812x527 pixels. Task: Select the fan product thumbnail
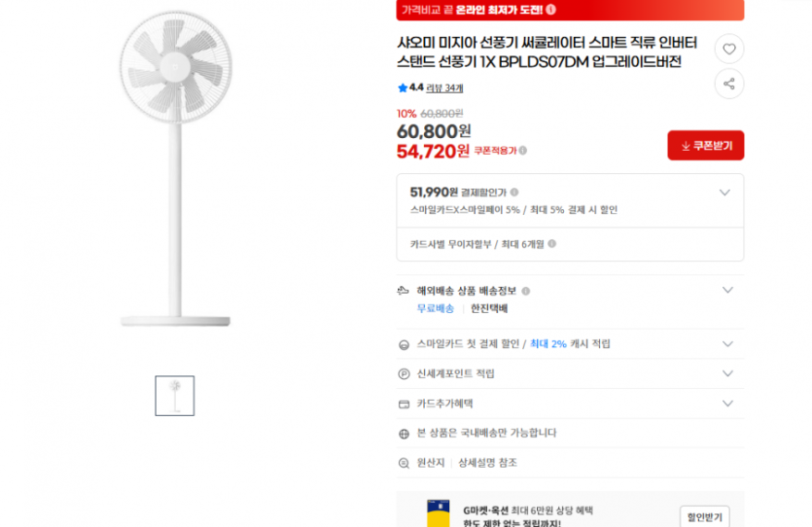click(x=175, y=396)
